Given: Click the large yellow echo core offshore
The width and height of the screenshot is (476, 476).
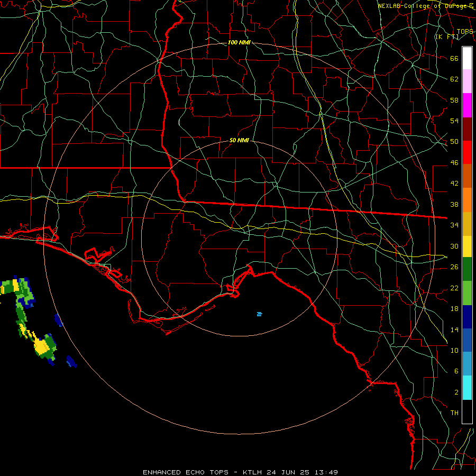Looking at the screenshot, I should (x=41, y=346).
